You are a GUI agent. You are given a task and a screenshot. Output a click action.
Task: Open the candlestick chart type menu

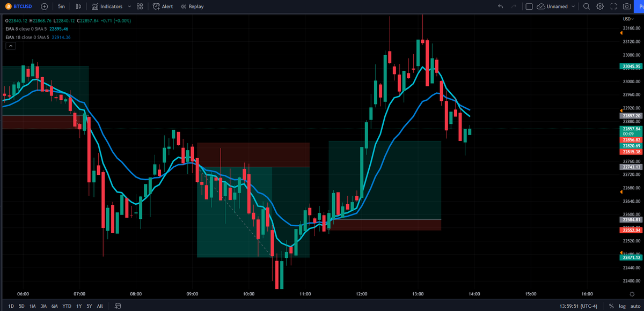tap(79, 6)
